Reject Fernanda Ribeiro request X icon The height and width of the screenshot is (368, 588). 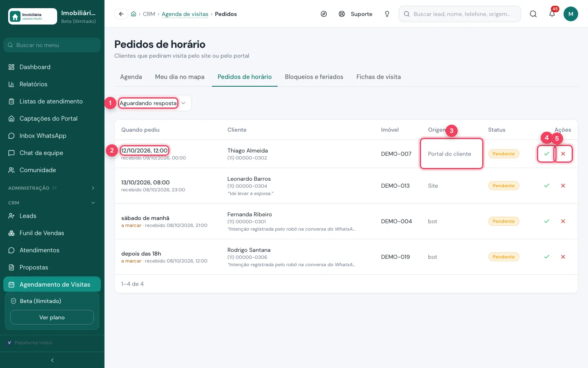pos(563,221)
